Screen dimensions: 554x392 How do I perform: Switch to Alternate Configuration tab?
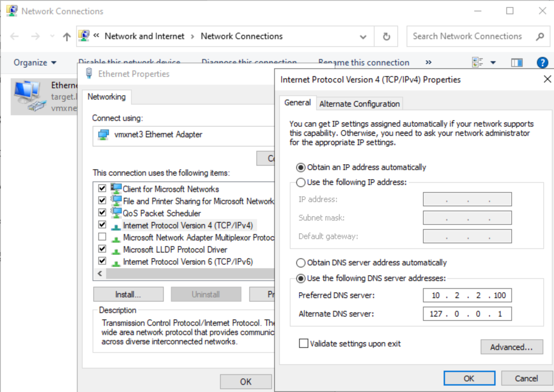pyautogui.click(x=359, y=104)
